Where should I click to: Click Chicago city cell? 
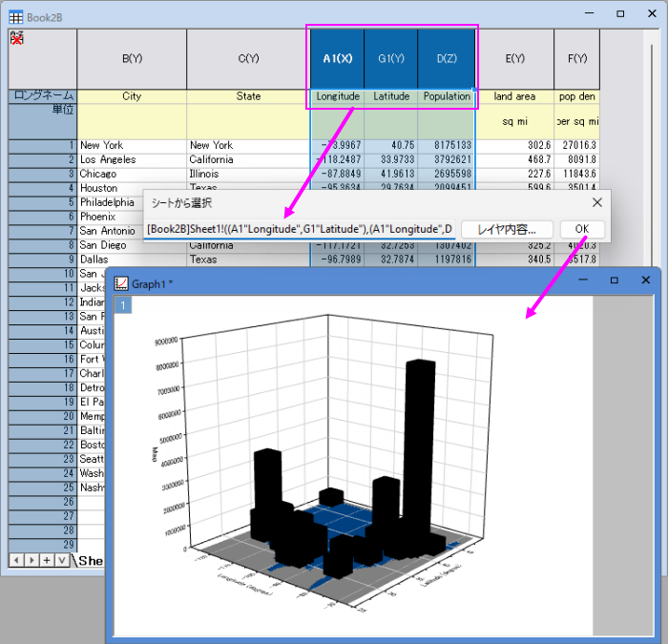pyautogui.click(x=132, y=174)
